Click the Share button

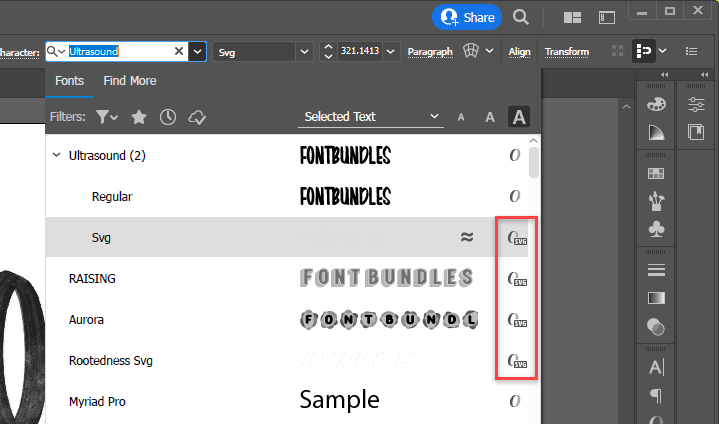coord(467,17)
